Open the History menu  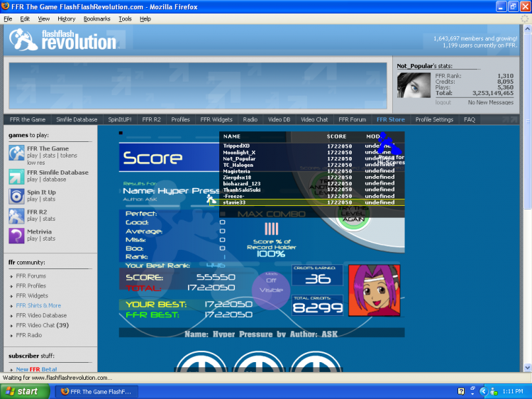click(x=66, y=19)
